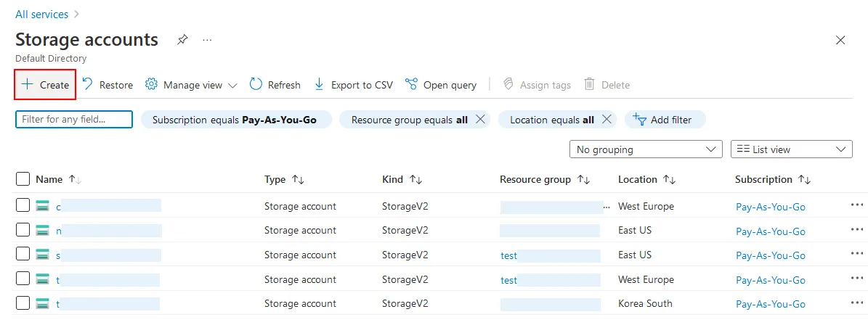Image resolution: width=868 pixels, height=325 pixels.
Task: Expand the No grouping dropdown
Action: pyautogui.click(x=645, y=149)
